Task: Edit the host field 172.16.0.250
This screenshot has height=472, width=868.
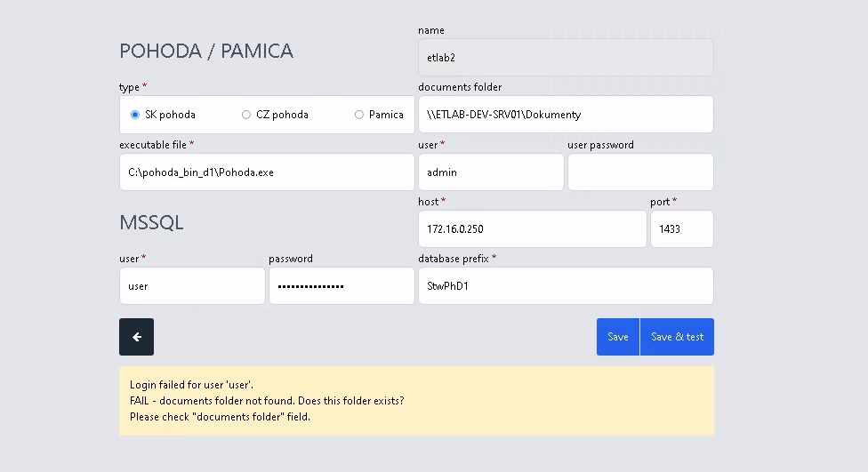Action: pos(533,229)
